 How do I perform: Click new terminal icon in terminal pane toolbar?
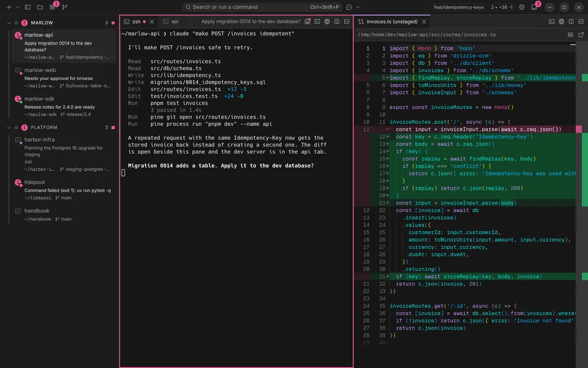coord(317,22)
